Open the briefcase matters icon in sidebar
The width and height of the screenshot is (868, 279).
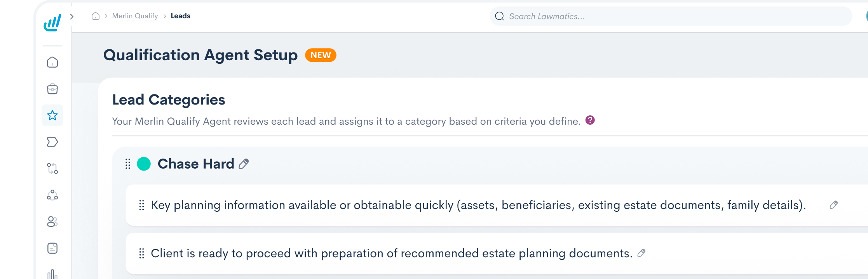pos(52,89)
